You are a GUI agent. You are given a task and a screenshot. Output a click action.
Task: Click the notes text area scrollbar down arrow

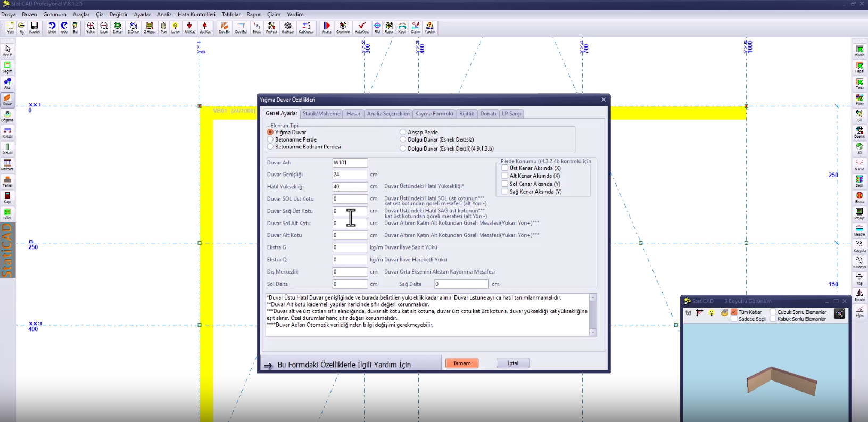[593, 332]
